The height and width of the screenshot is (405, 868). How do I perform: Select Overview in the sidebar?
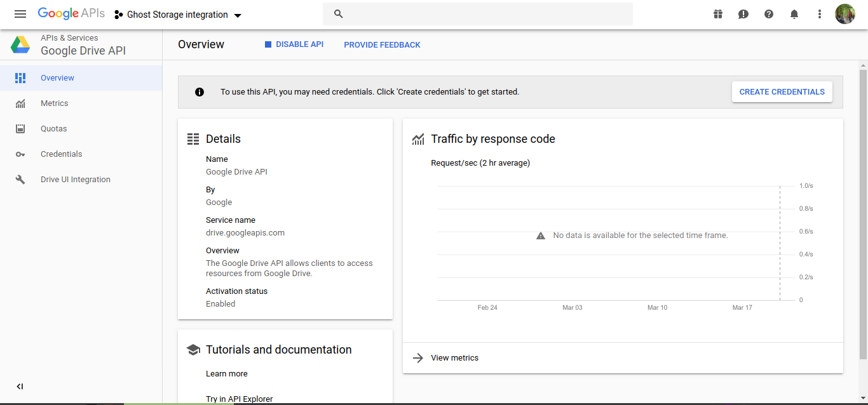pos(57,78)
